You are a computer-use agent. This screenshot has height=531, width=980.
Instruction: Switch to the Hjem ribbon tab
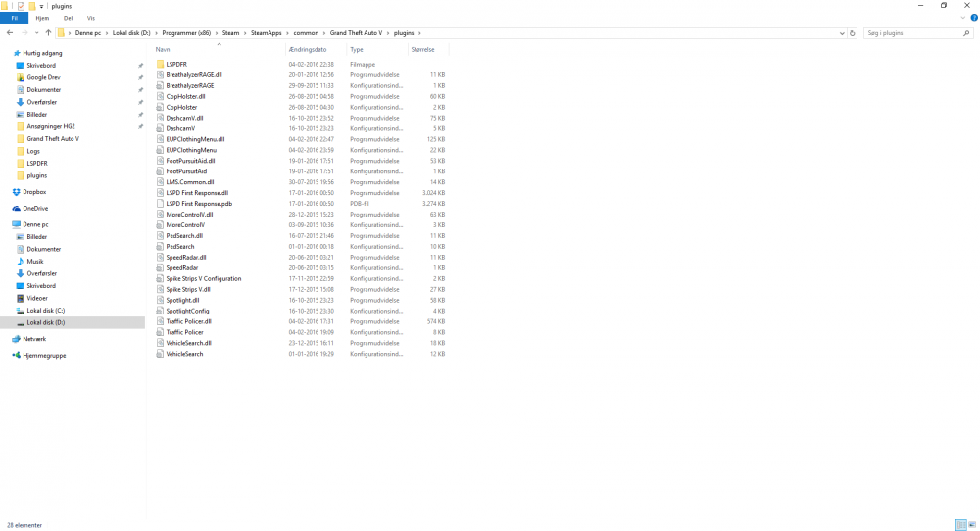tap(42, 18)
